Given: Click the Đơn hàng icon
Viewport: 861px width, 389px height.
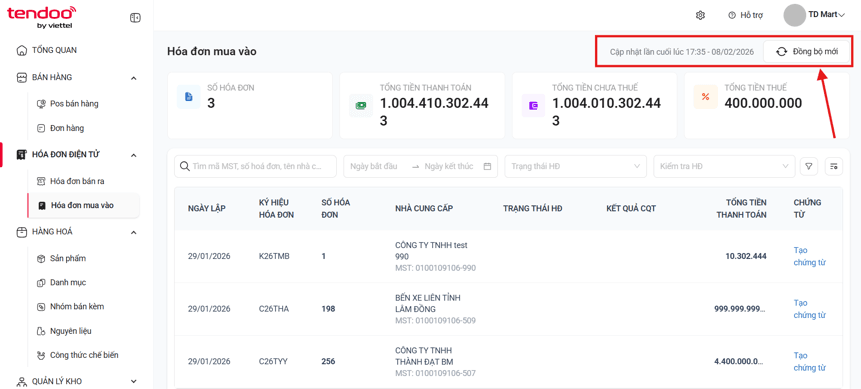Looking at the screenshot, I should (x=41, y=128).
